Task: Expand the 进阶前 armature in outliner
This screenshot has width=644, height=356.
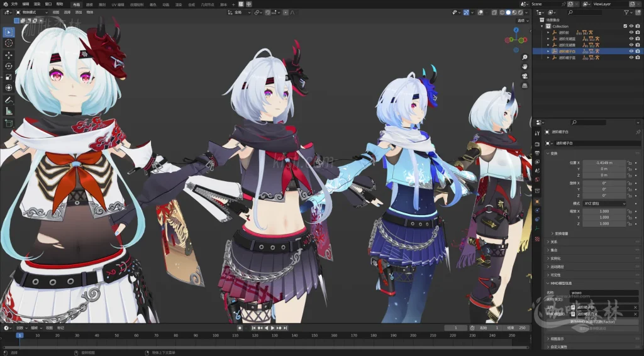Action: pos(548,33)
